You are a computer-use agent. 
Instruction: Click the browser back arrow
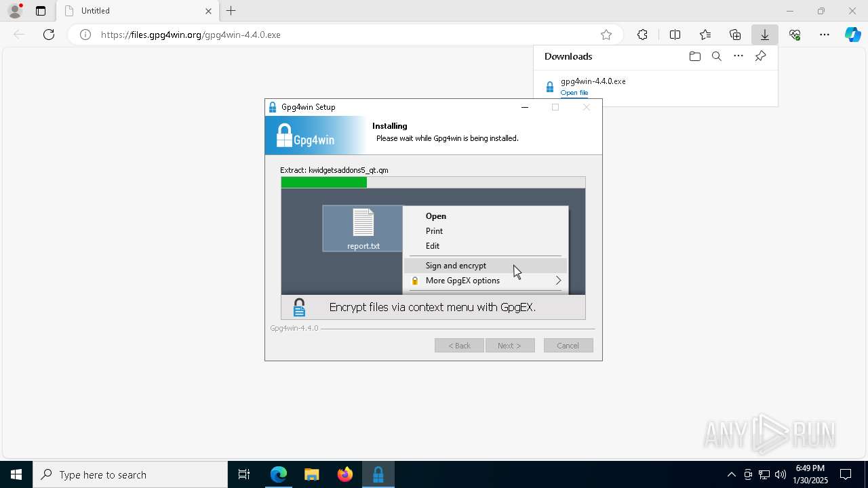pyautogui.click(x=19, y=35)
